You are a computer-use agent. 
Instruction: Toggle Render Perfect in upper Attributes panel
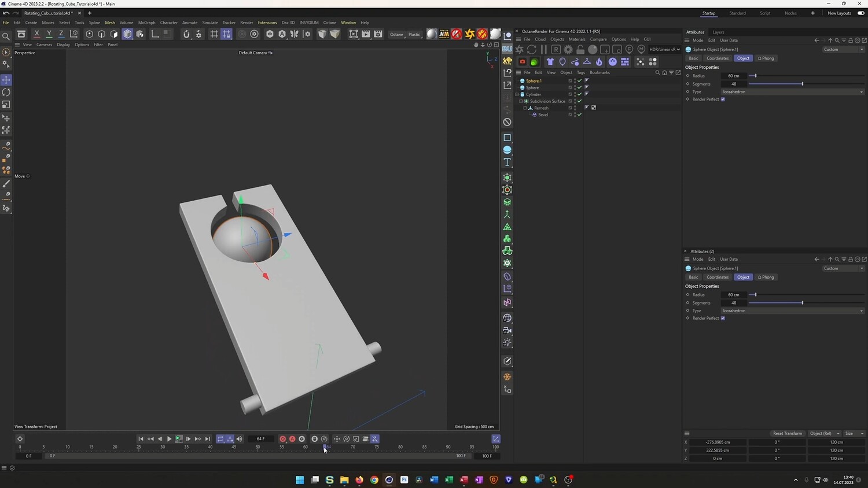pyautogui.click(x=723, y=99)
